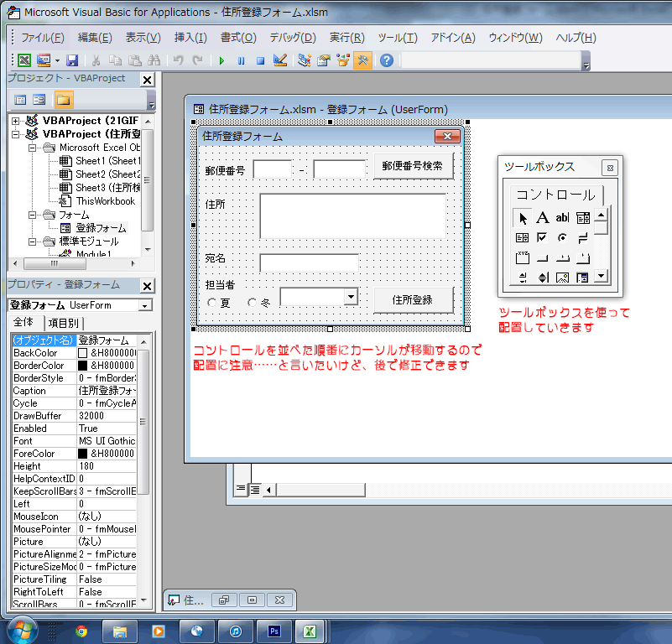Select Sheet1 in the project tree

(x=108, y=161)
